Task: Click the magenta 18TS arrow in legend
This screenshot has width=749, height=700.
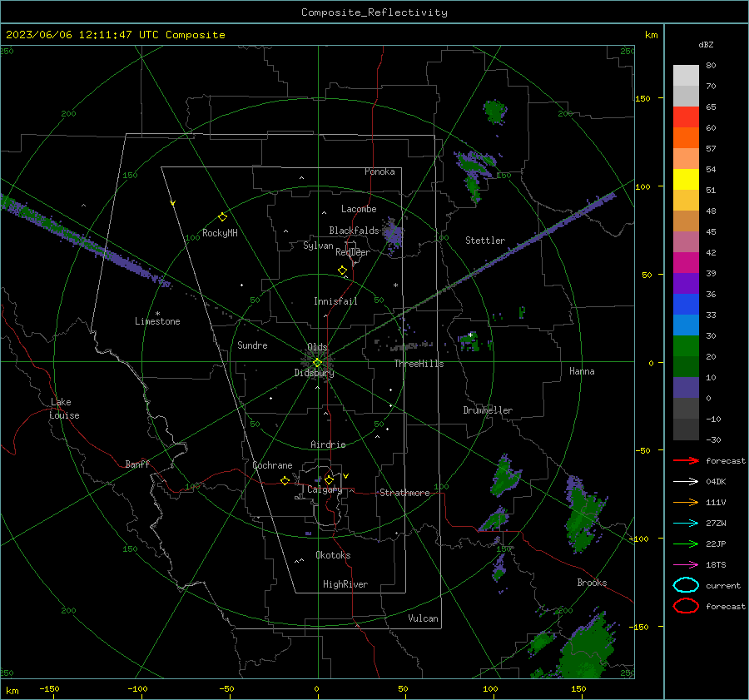Action: point(686,565)
